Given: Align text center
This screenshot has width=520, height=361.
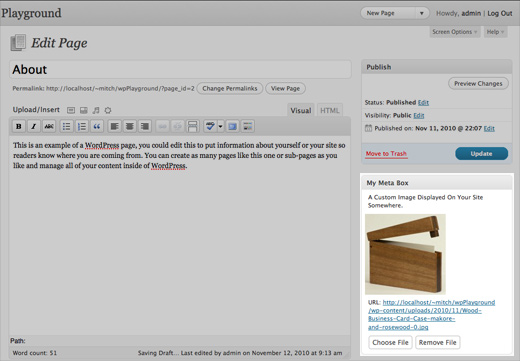Looking at the screenshot, I should click(130, 126).
